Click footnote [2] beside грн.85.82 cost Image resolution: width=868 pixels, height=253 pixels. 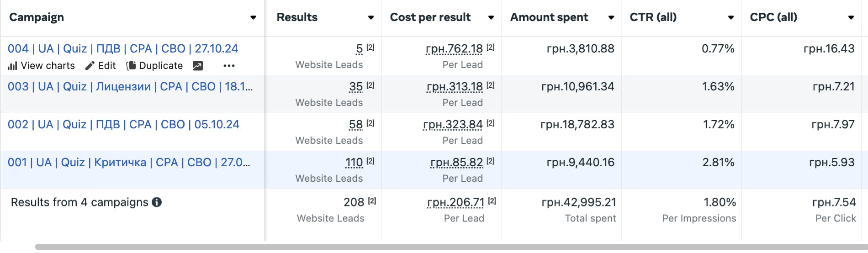490,161
